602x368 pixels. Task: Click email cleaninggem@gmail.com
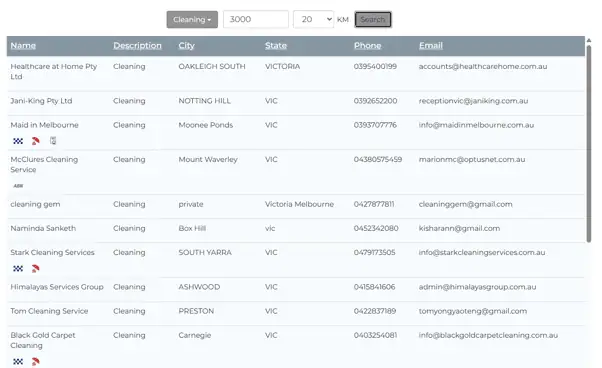pyautogui.click(x=466, y=205)
